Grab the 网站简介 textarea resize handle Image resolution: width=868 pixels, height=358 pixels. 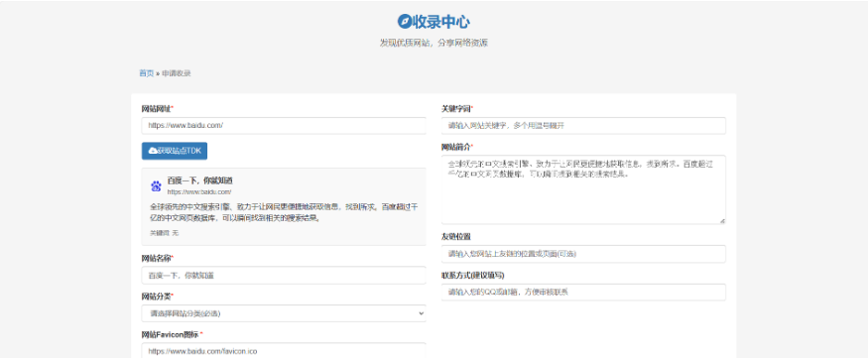(722, 220)
